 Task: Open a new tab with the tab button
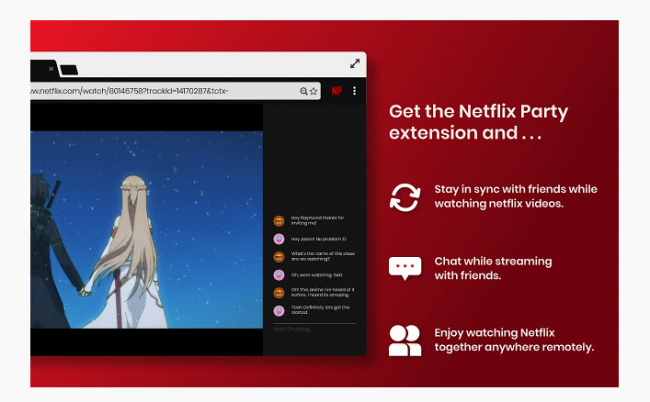[69, 70]
